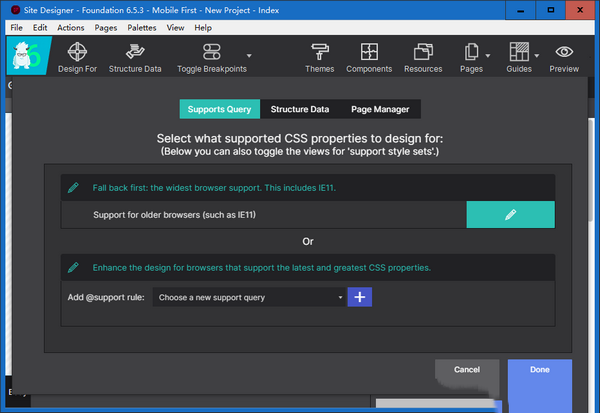Click the app icon in title bar
The image size is (600, 413).
[15, 10]
